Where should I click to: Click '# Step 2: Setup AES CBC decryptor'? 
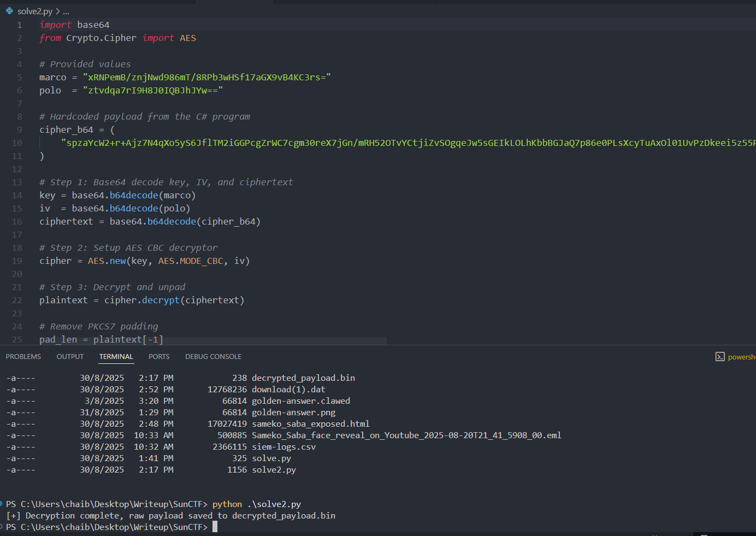128,248
